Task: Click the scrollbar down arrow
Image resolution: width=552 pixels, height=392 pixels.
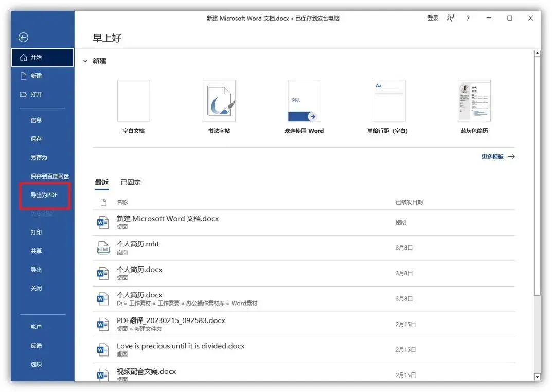Action: (537, 377)
